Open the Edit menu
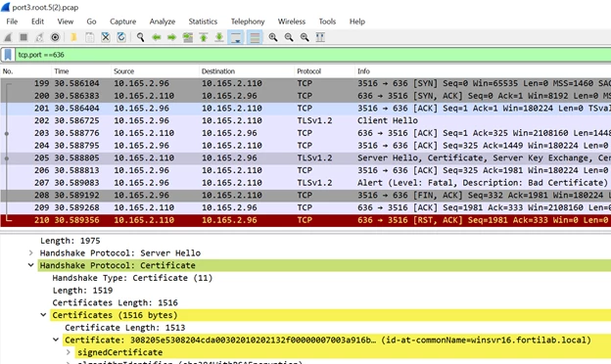611x364 pixels. [x=37, y=22]
